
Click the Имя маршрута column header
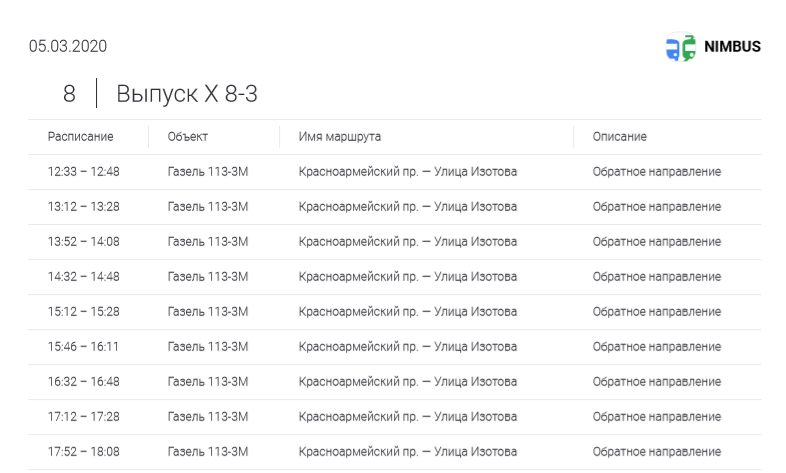(340, 137)
